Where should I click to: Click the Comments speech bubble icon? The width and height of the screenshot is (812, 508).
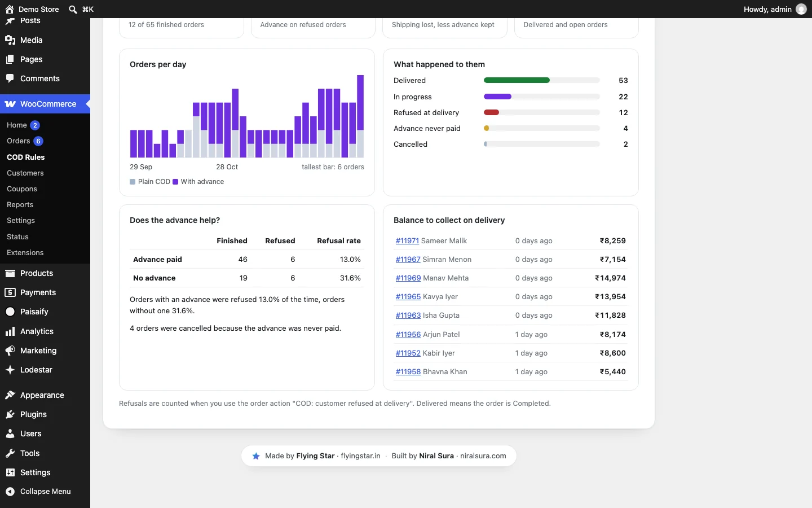(10, 78)
